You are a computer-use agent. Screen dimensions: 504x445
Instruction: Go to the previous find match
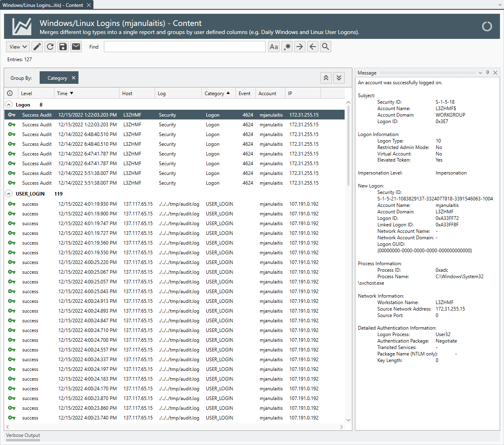pos(313,47)
